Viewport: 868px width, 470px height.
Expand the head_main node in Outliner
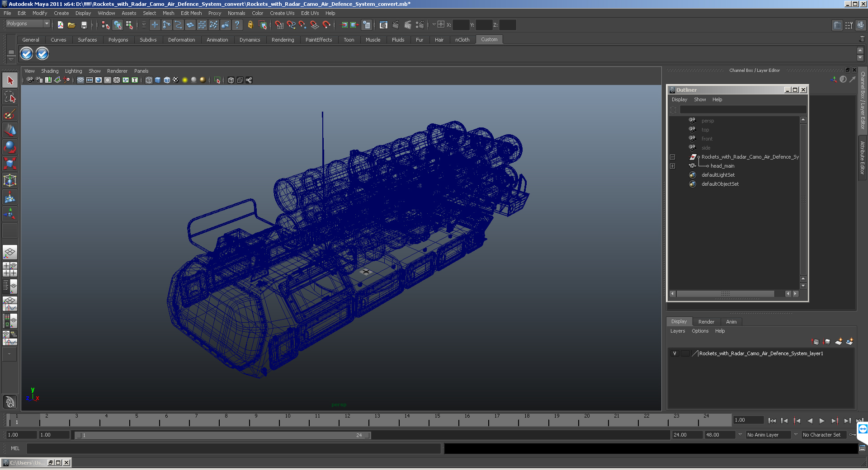point(672,166)
